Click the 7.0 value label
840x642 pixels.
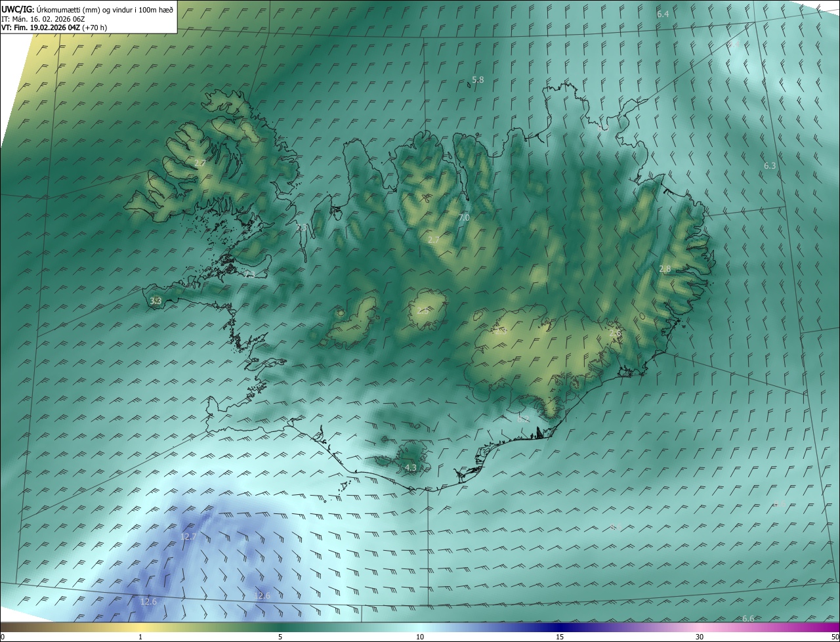[x=464, y=217]
